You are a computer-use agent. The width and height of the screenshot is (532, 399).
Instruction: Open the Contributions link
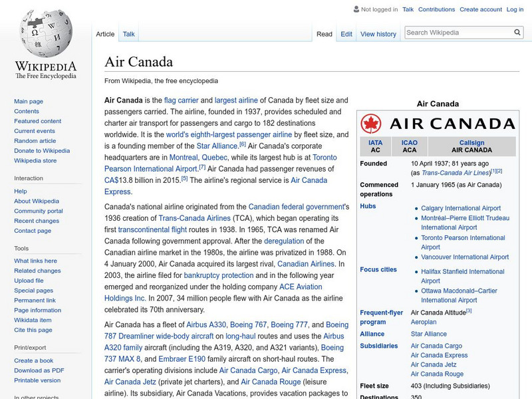coord(436,9)
